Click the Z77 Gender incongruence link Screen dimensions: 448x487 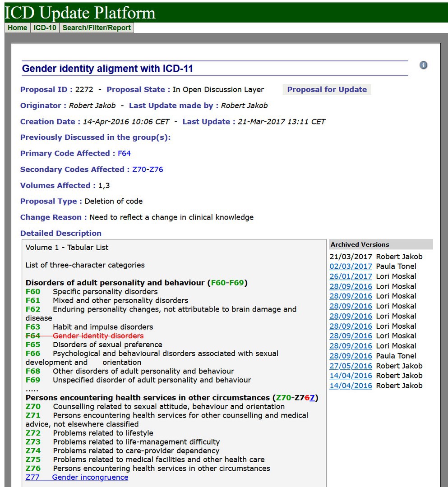(77, 477)
